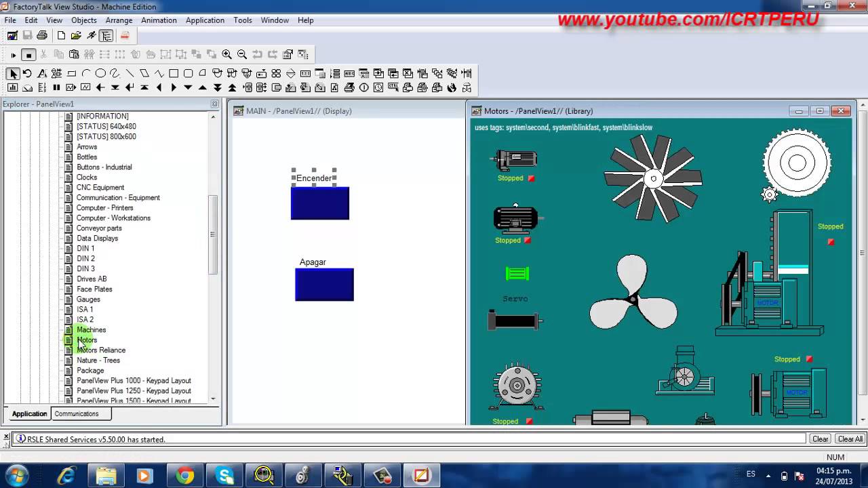
Task: Select the Rotate tool
Action: click(27, 73)
